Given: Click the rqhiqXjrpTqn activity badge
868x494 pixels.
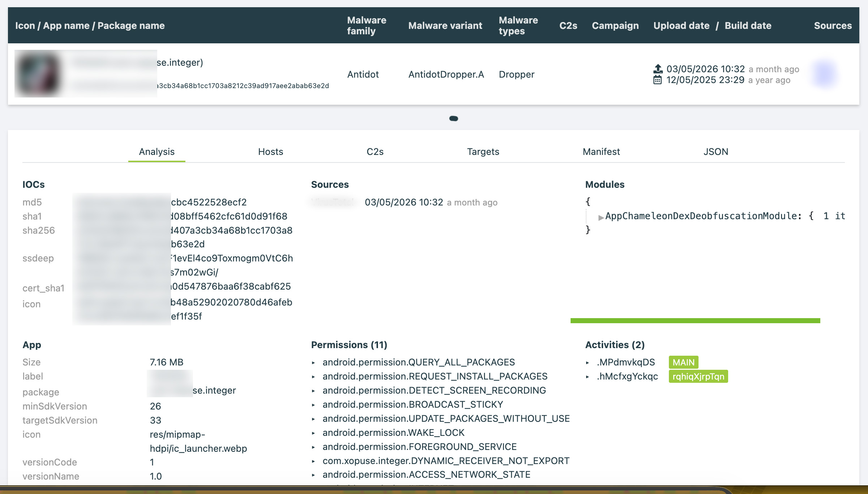Looking at the screenshot, I should tap(698, 376).
